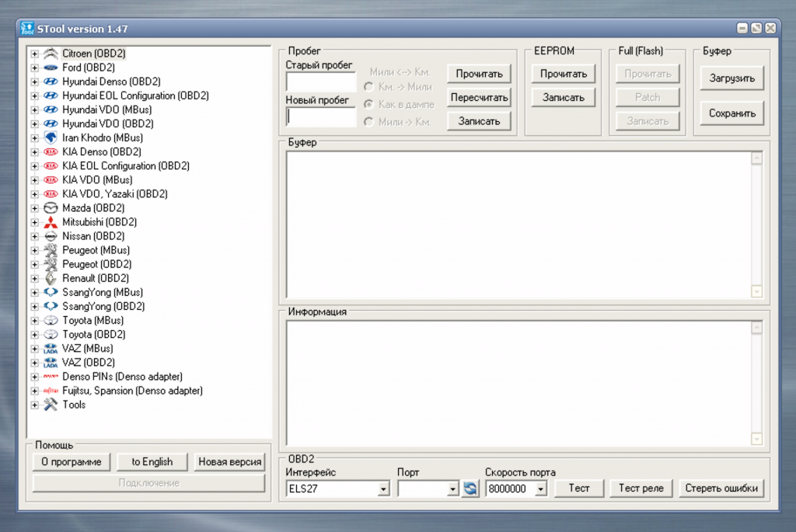Click the Mitsubishi red diamond icon
The image size is (796, 532).
pyautogui.click(x=51, y=222)
